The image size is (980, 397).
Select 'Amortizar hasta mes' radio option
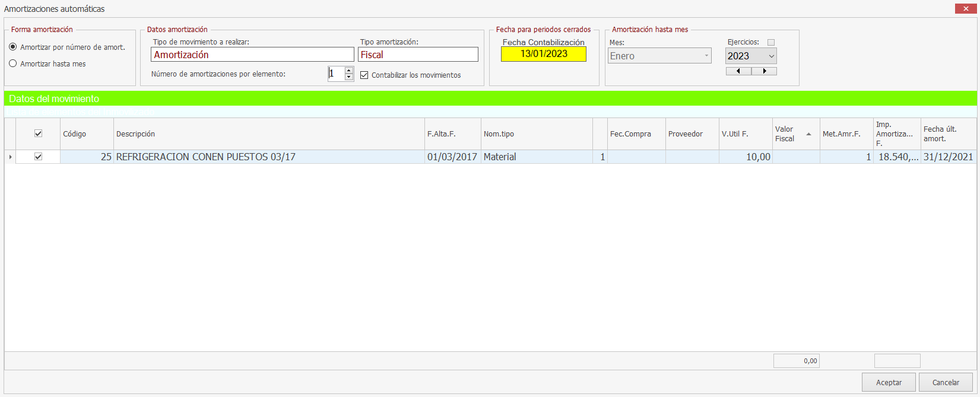coord(13,63)
